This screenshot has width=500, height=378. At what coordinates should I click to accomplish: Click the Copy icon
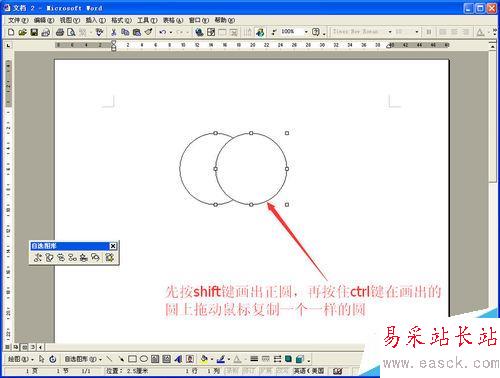coord(125,32)
